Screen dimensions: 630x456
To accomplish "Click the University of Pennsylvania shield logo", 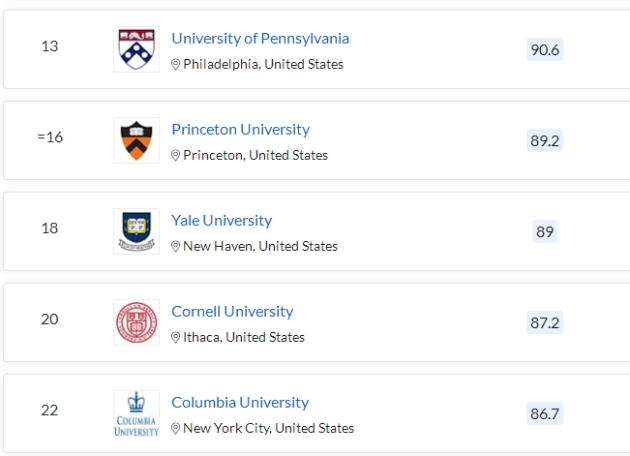I will coord(136,49).
